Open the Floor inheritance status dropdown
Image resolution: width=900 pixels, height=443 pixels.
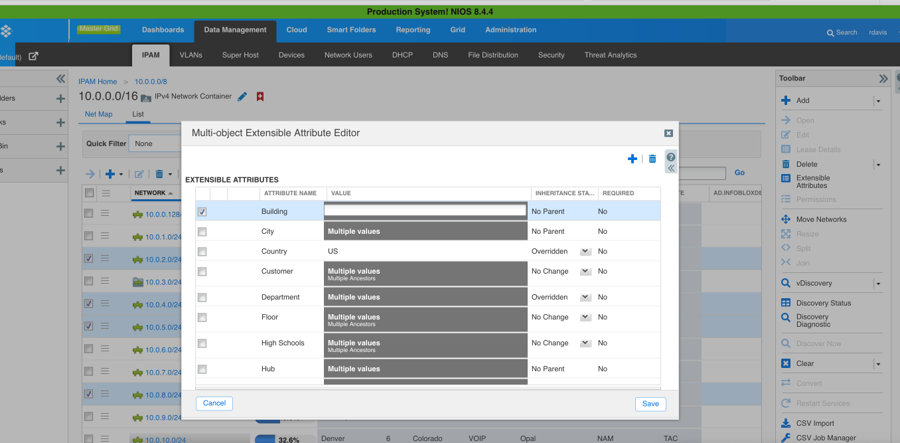pos(585,317)
